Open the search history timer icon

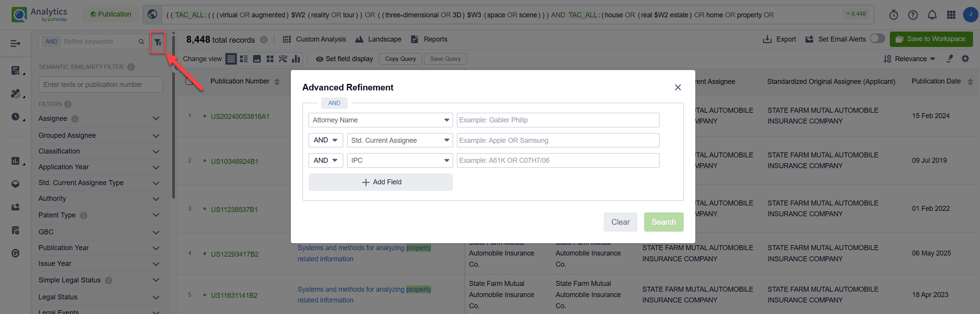pos(893,15)
